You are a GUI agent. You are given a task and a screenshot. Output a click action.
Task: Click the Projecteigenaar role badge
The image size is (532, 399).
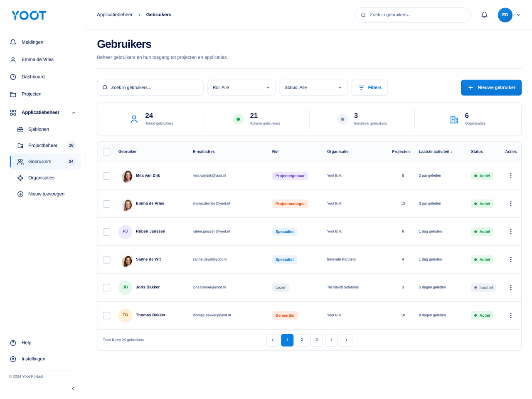tap(290, 176)
